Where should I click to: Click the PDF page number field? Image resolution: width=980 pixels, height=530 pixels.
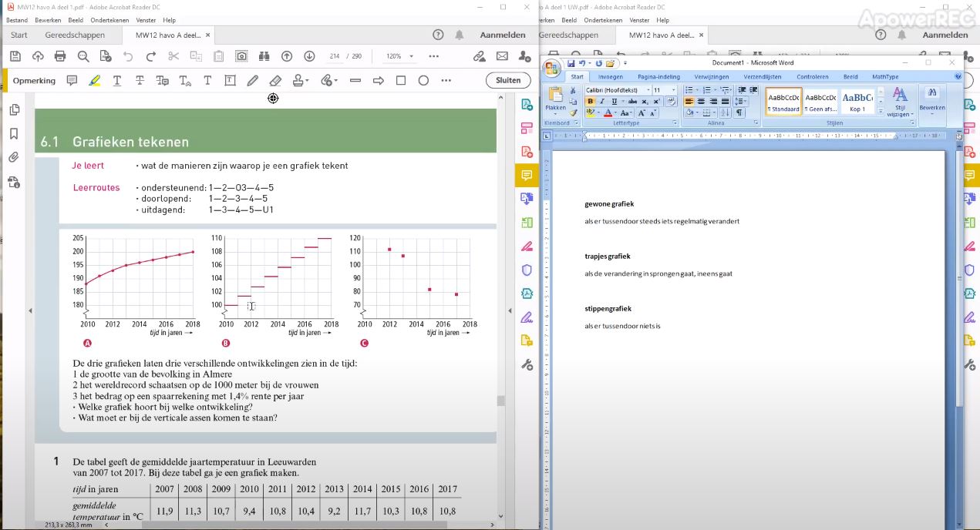pos(334,56)
